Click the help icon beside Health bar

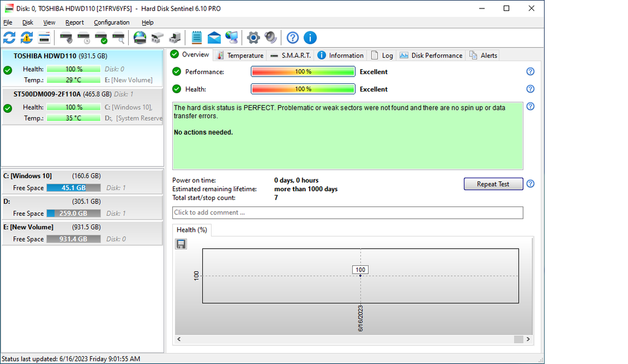click(530, 89)
